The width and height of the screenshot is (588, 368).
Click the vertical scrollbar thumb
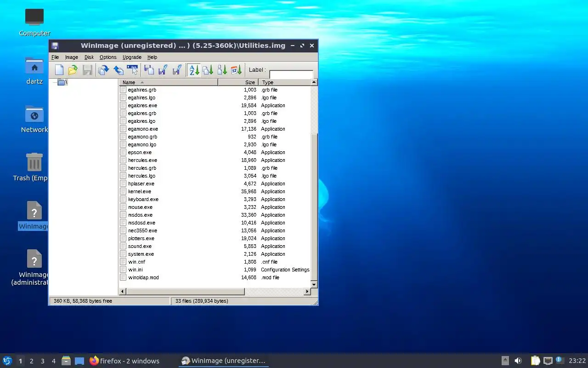(x=314, y=207)
